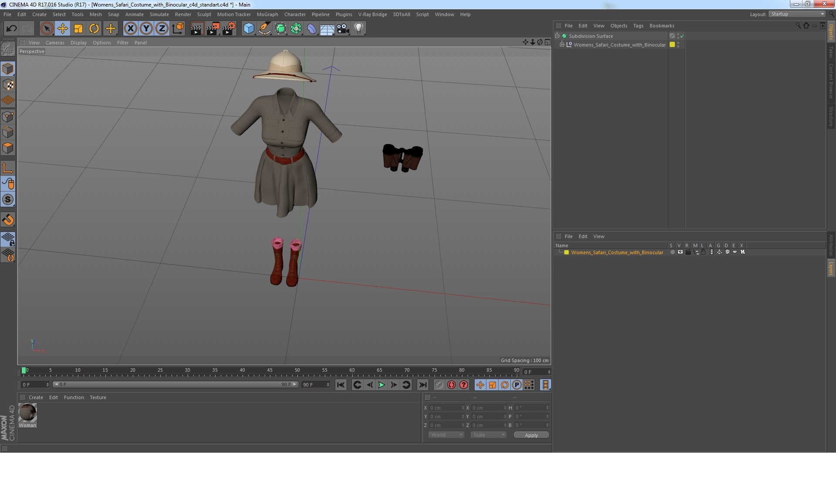
Task: Toggle Z axis lock
Action: pos(162,29)
